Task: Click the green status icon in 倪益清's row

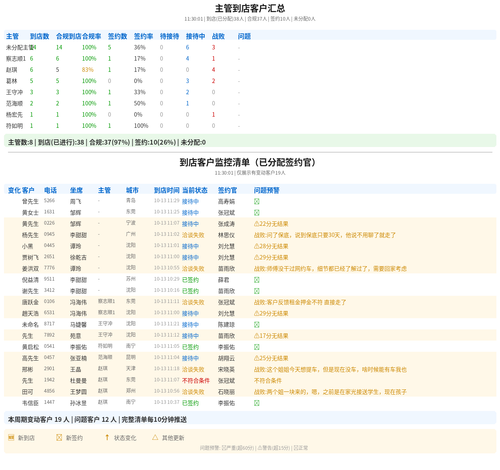Action: click(257, 280)
